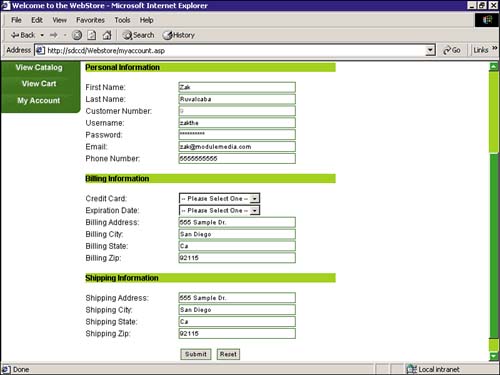Open the Credit Card dropdown
The width and height of the screenshot is (500, 375).
(219, 198)
